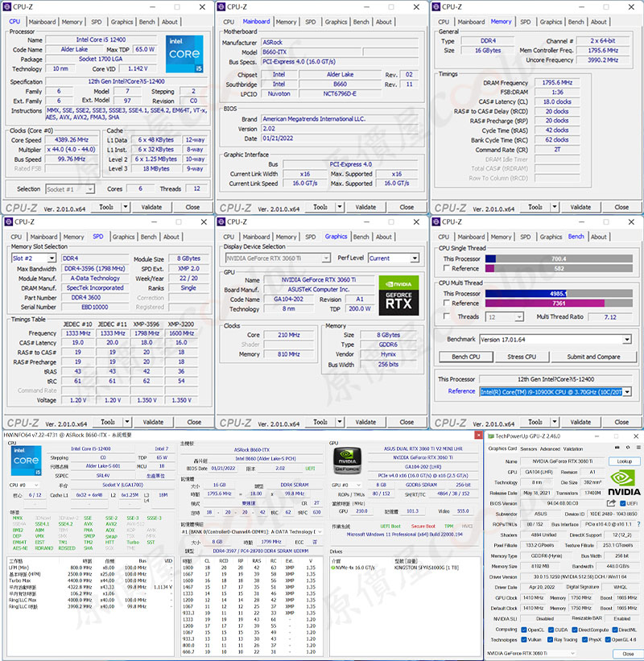Click the Intel Core logo in HWiNFO64
Screen dimensions: 644x661
(26, 461)
